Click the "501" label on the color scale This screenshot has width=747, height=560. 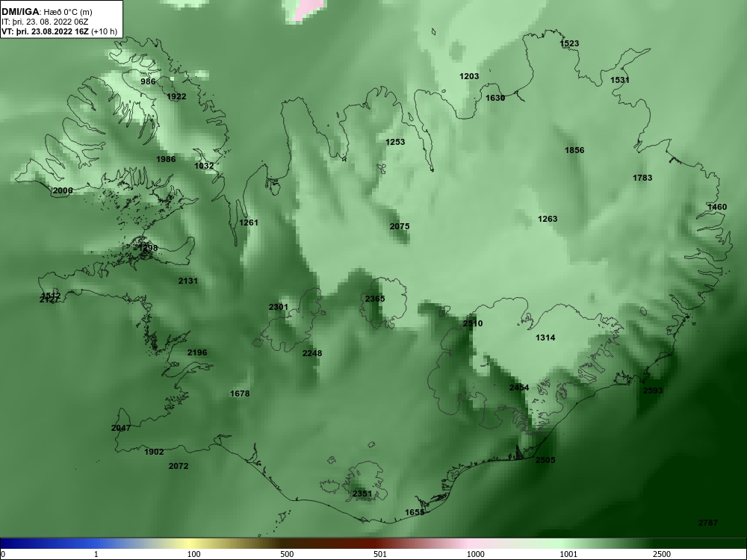380,554
